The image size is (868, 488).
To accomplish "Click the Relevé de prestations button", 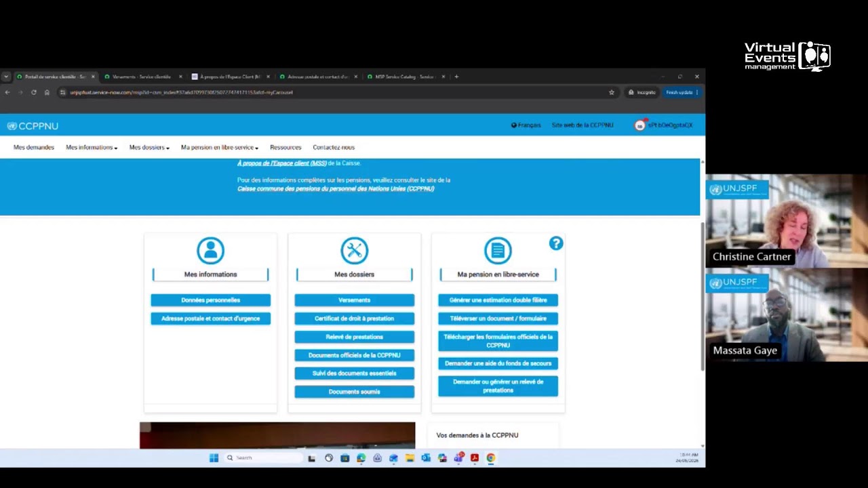I will [354, 337].
